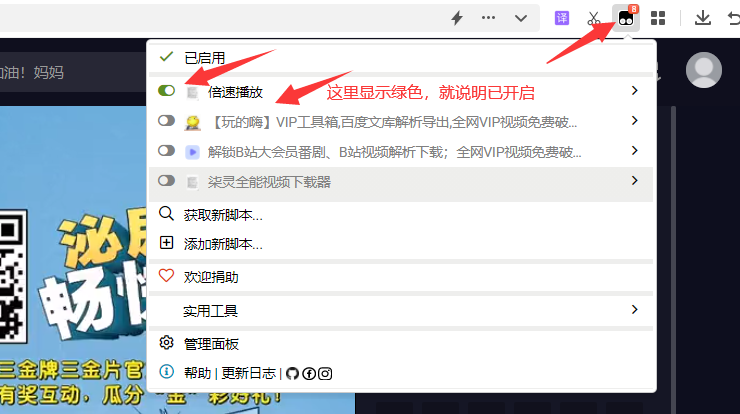740x414 pixels.
Task: Click the user avatar profile picture
Action: 704,70
